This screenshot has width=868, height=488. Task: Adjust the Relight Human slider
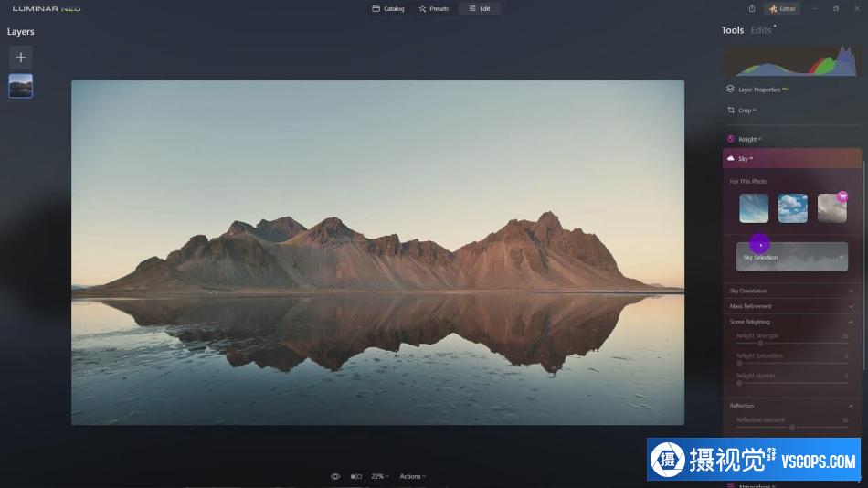[x=739, y=383]
